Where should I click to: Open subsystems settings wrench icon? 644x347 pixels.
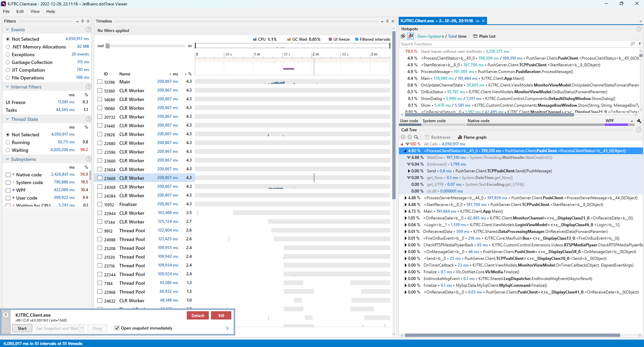click(639, 121)
